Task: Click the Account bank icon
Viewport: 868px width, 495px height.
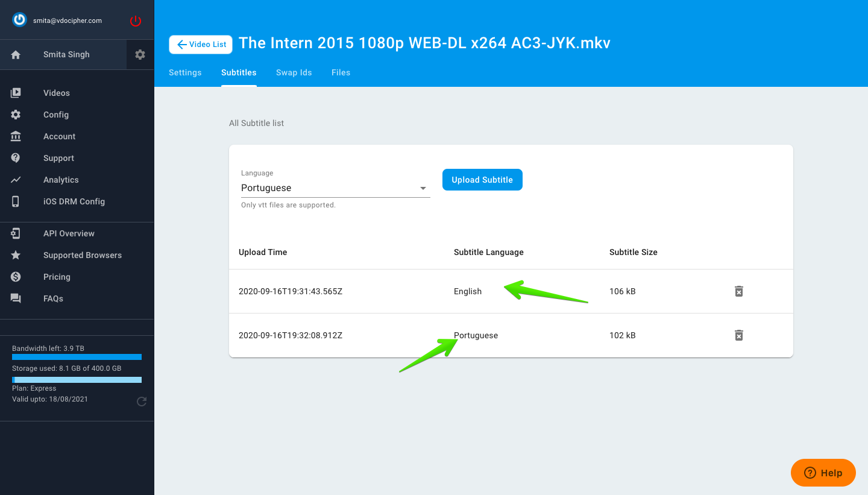Action: (16, 136)
